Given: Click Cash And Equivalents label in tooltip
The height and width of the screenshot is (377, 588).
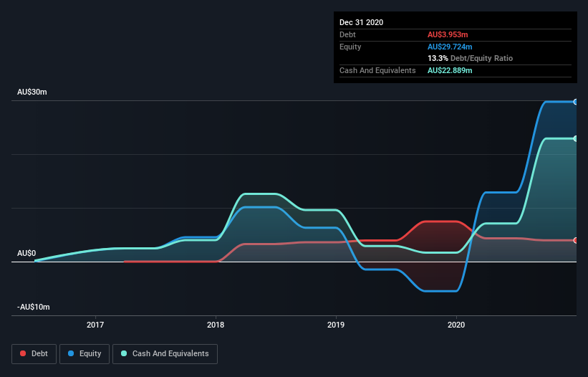Looking at the screenshot, I should (377, 70).
